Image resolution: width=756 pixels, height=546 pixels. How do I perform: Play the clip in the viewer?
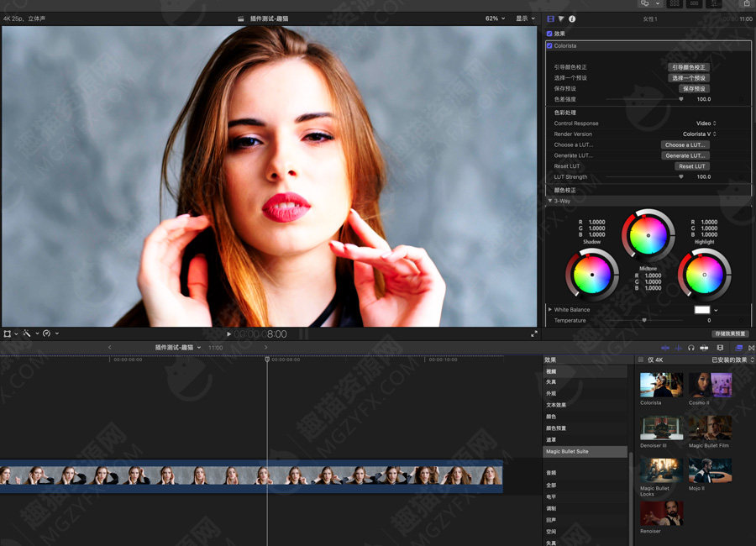[x=228, y=333]
